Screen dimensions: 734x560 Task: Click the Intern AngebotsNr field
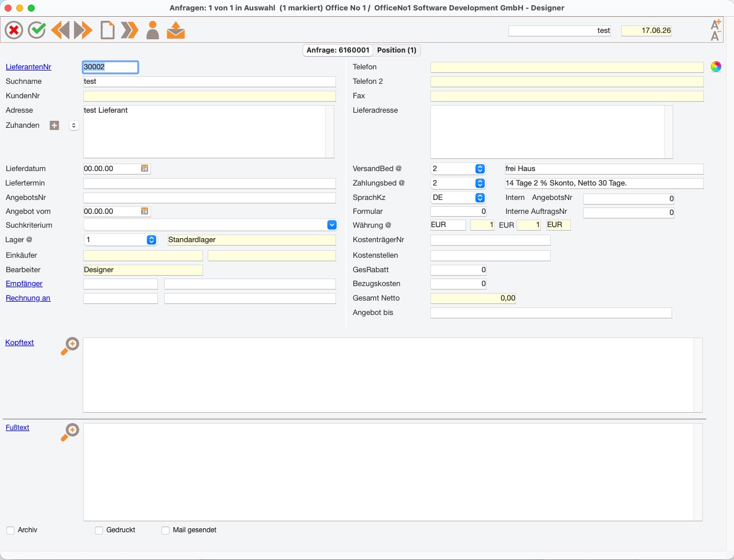tap(629, 199)
